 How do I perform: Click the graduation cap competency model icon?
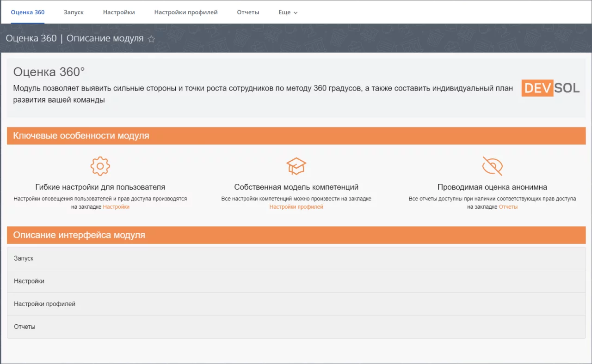(x=296, y=166)
